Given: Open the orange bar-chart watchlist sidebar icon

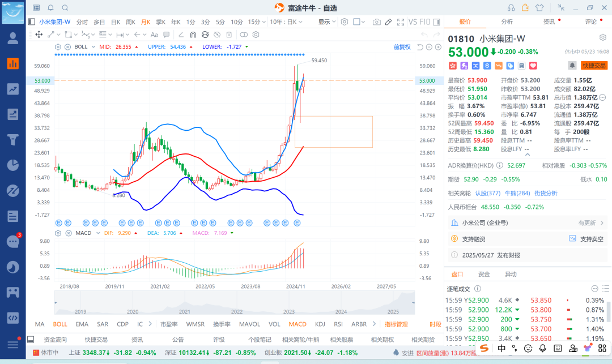Looking at the screenshot, I should click(x=13, y=63).
